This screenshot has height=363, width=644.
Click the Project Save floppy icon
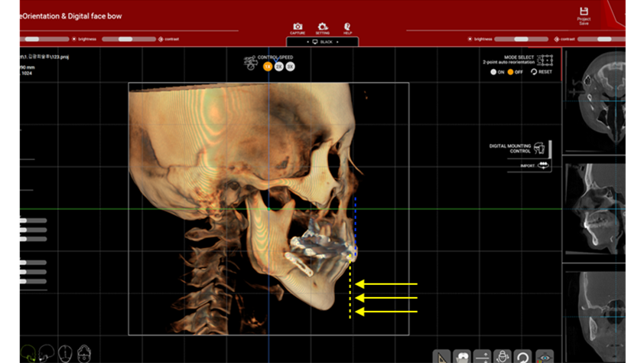pyautogui.click(x=584, y=12)
